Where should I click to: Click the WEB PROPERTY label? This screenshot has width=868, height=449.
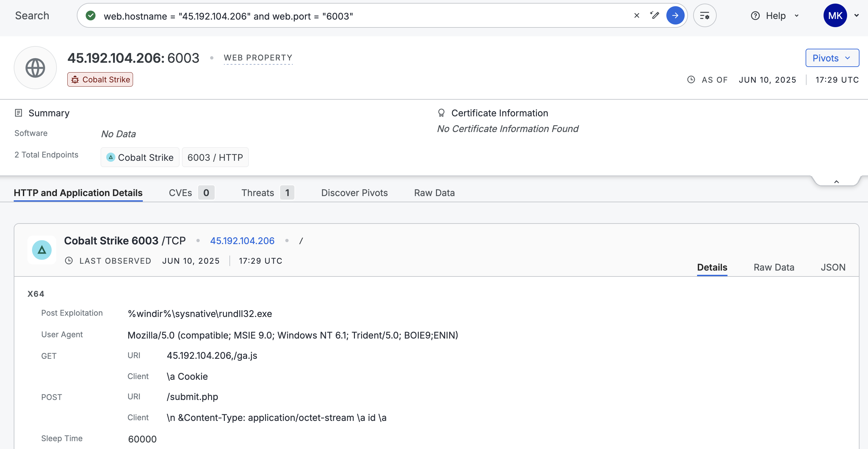(x=258, y=58)
